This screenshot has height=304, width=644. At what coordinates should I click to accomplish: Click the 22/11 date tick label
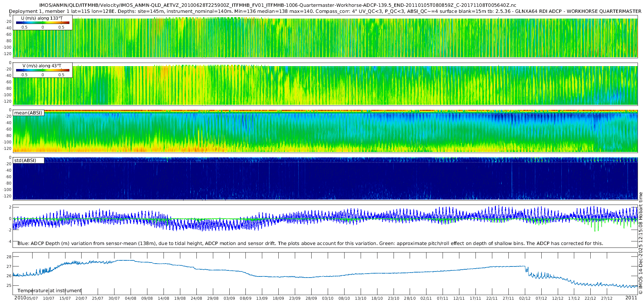pos(492,298)
